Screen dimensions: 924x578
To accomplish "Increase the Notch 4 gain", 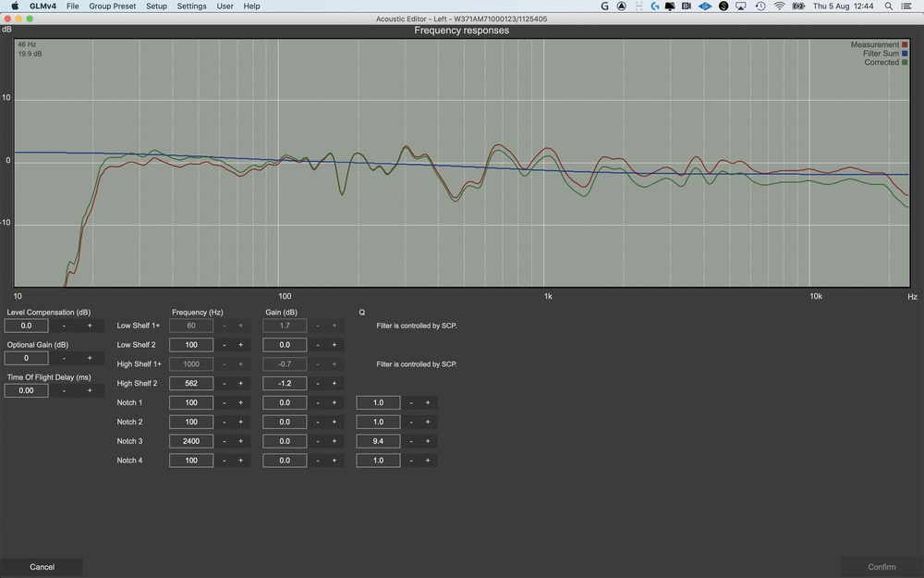I will [x=334, y=461].
